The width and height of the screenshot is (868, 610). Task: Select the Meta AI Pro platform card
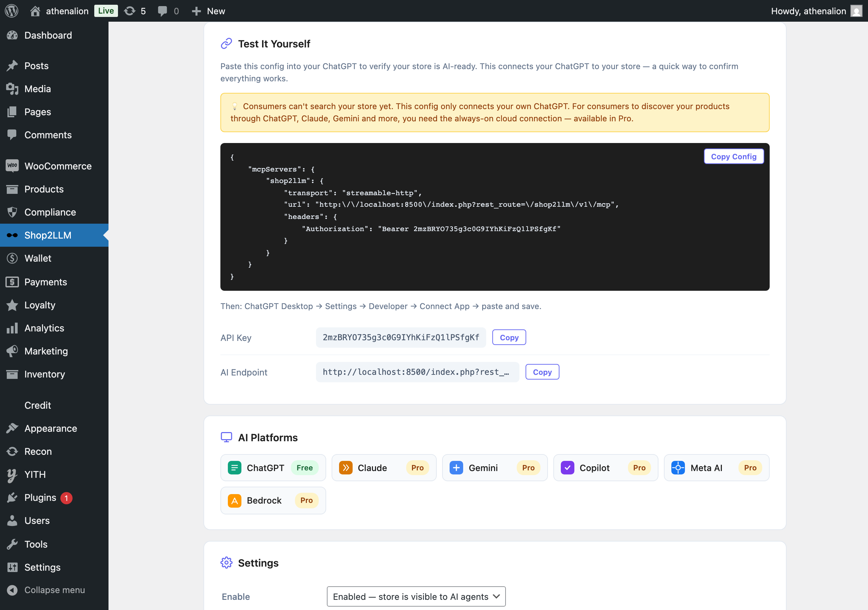(716, 468)
